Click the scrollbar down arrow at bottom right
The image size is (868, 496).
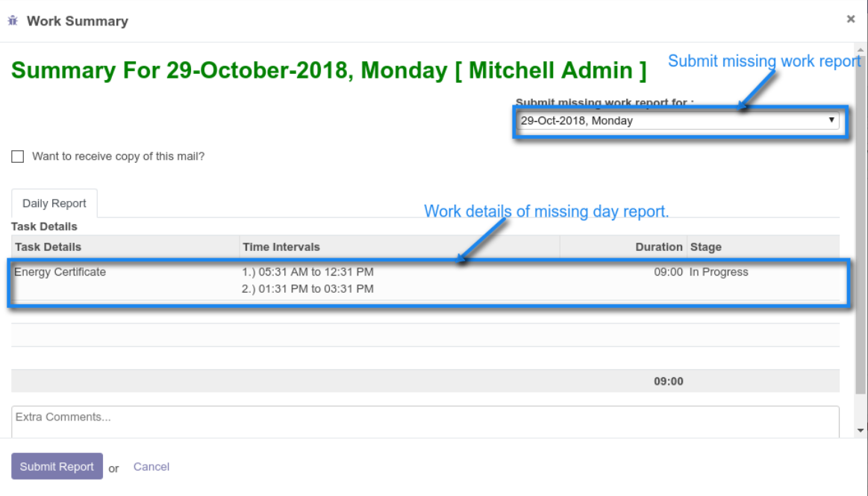coord(861,430)
